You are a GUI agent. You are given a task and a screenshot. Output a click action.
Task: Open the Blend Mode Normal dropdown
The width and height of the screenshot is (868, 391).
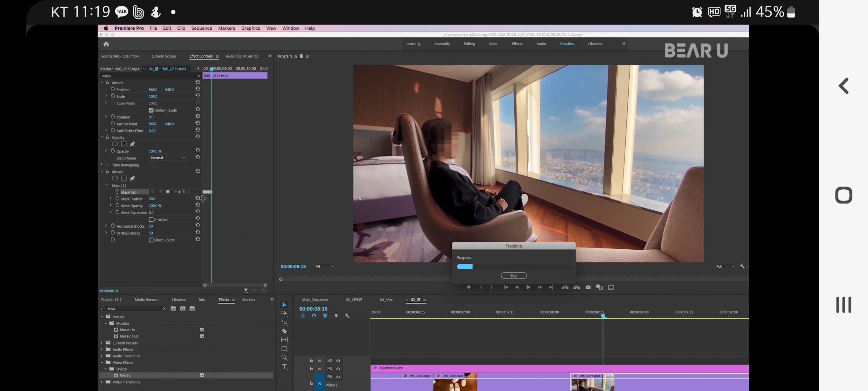[x=168, y=158]
